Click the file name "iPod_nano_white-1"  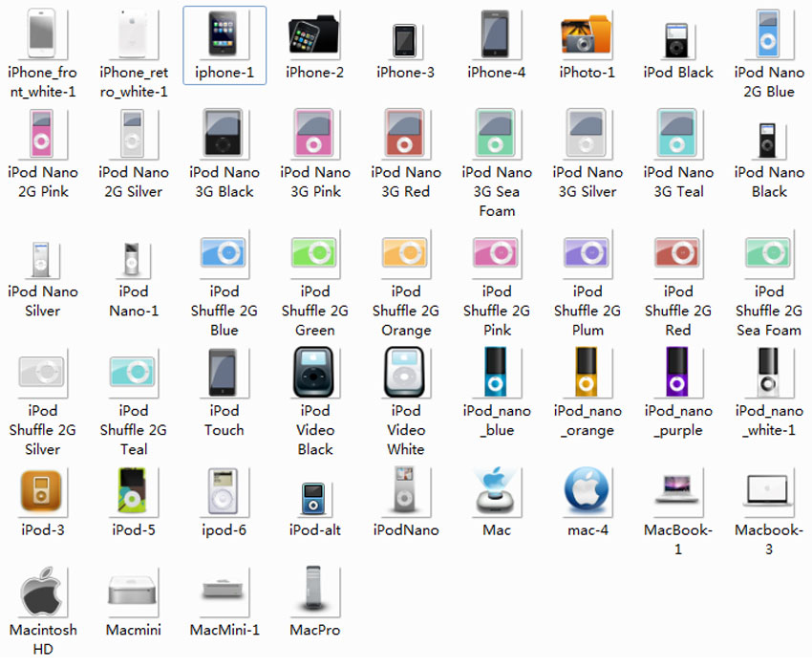(769, 420)
